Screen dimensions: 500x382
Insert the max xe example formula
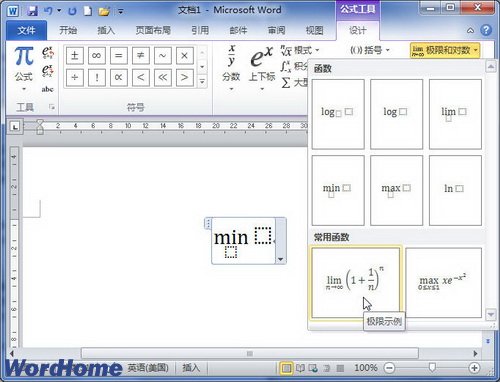[444, 283]
